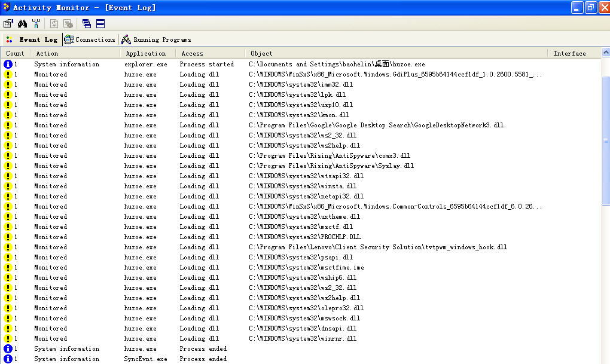Click the properties sheet toolbar icon
The height and width of the screenshot is (364, 610).
click(8, 24)
